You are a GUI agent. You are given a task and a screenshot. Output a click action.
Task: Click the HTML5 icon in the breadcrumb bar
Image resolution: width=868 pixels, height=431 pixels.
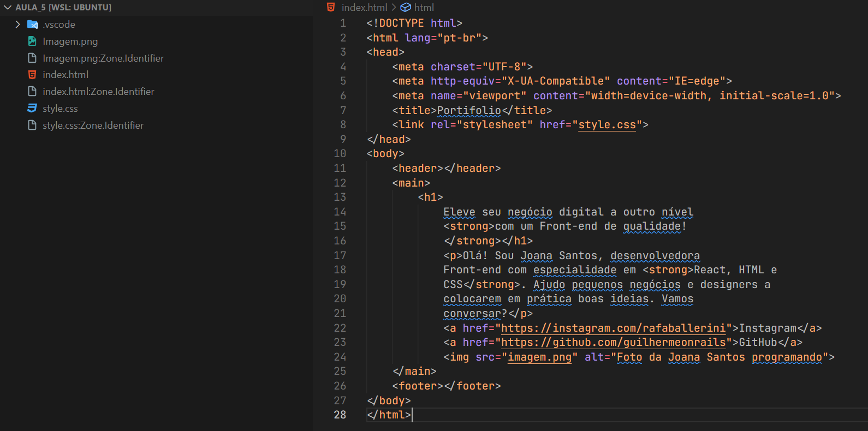click(331, 7)
